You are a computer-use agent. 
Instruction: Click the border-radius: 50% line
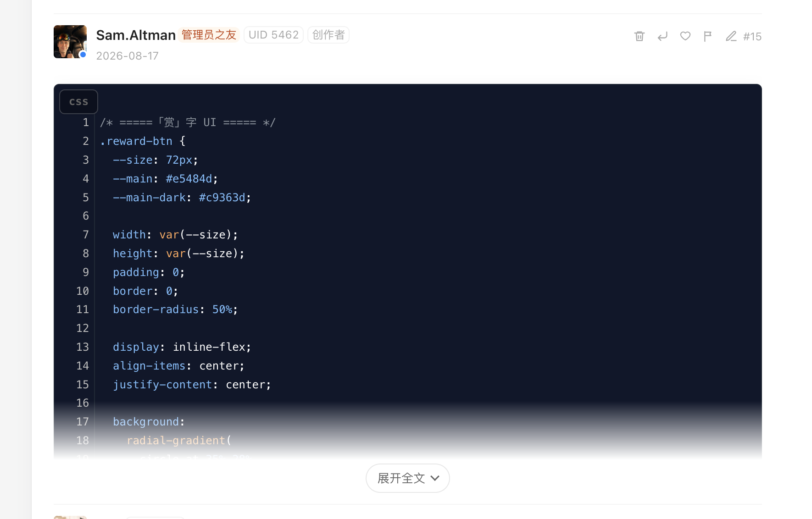point(175,309)
